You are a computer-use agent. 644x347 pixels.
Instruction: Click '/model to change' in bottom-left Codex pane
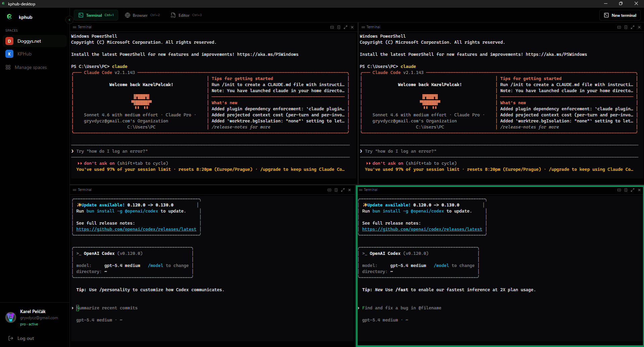click(x=168, y=266)
